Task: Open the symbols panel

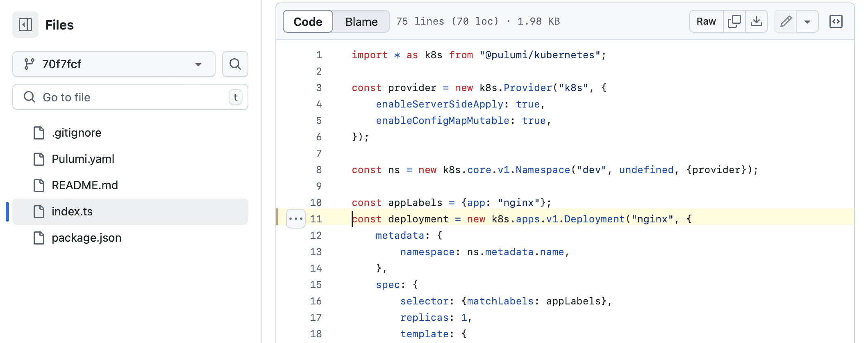Action: point(836,21)
